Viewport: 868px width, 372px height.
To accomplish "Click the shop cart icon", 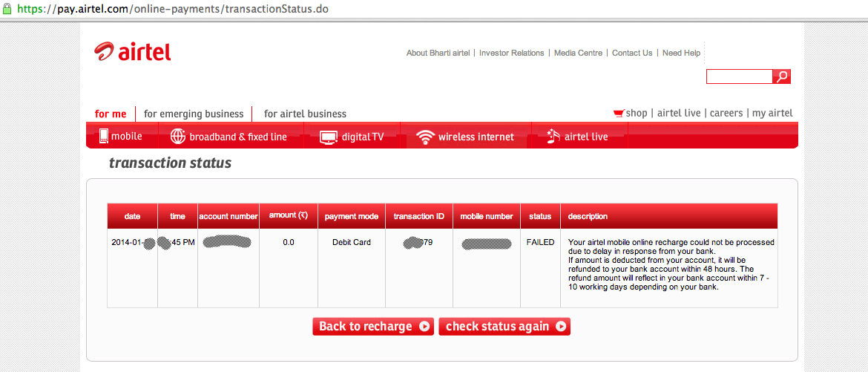I will (619, 113).
